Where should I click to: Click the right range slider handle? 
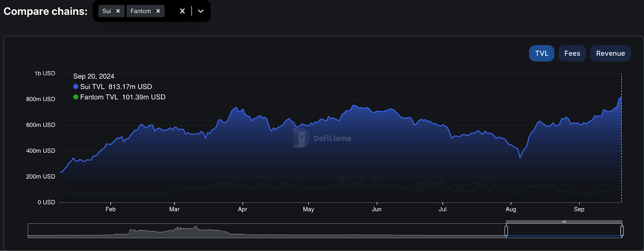point(622,231)
